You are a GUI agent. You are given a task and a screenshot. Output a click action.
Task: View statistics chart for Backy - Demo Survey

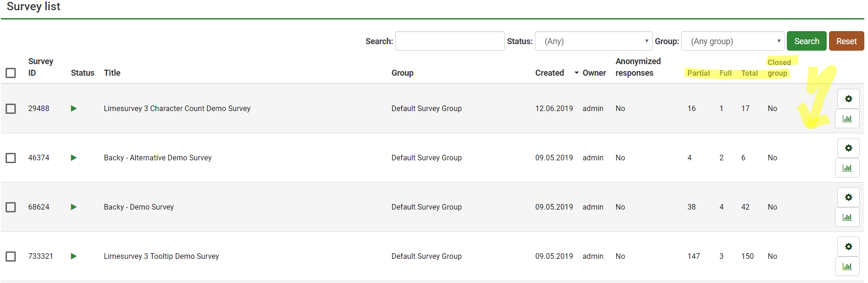pyautogui.click(x=847, y=217)
